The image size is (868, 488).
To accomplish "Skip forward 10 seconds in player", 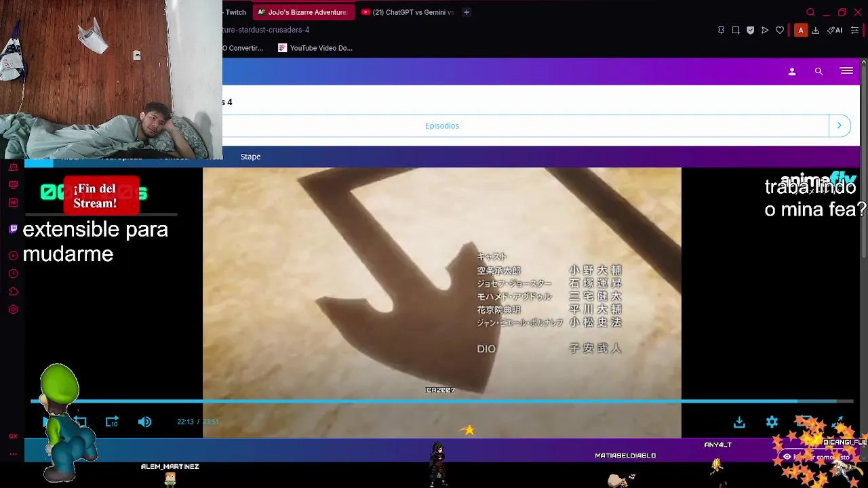I will pos(112,422).
